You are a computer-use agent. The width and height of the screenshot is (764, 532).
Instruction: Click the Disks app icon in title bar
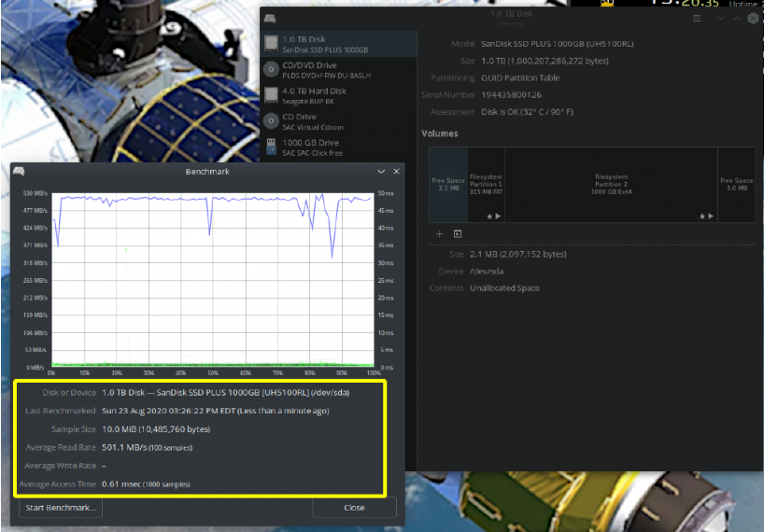tap(270, 19)
